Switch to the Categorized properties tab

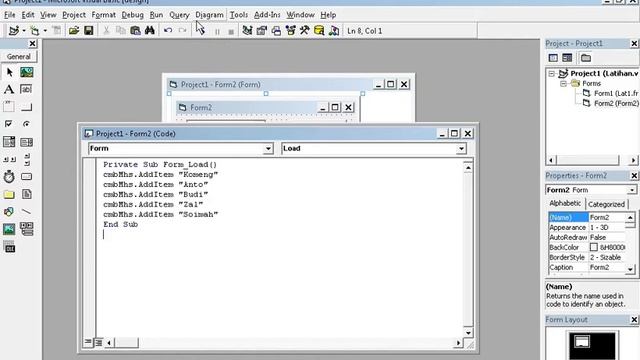click(606, 204)
